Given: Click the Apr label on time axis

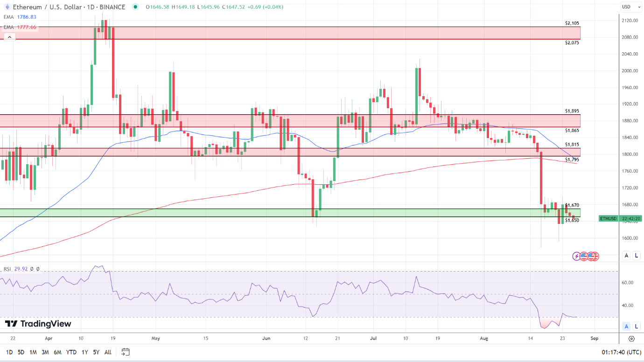Looking at the screenshot, I should click(49, 339).
